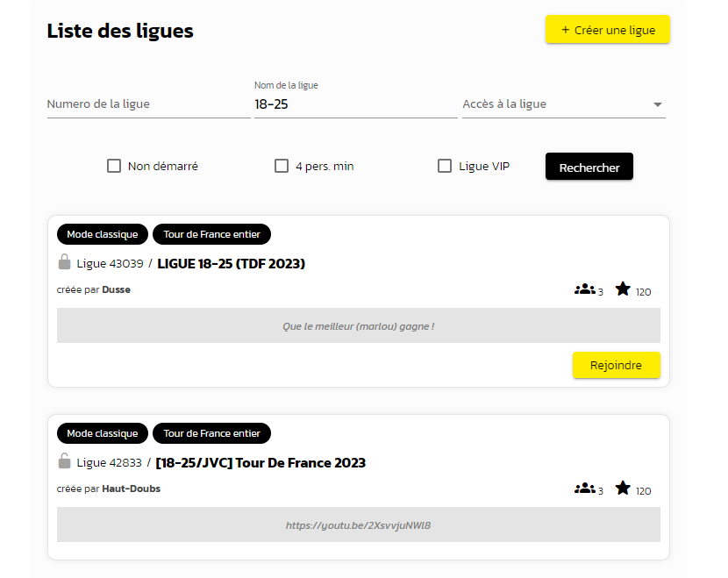Click creator name Haut-Doubs
The width and height of the screenshot is (728, 578).
click(131, 489)
